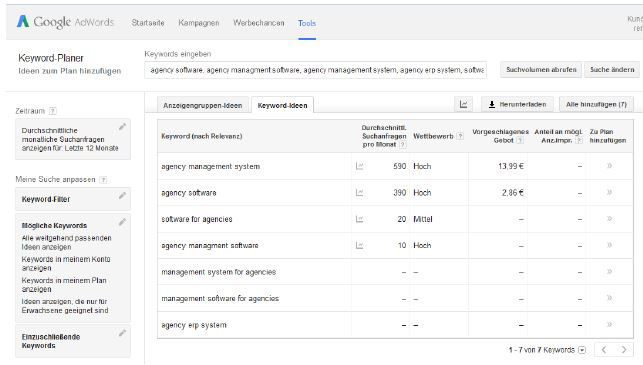Click 'Keywords in meinem Plan anzeigen' option
Image resolution: width=643 pixels, height=365 pixels.
pyautogui.click(x=64, y=285)
